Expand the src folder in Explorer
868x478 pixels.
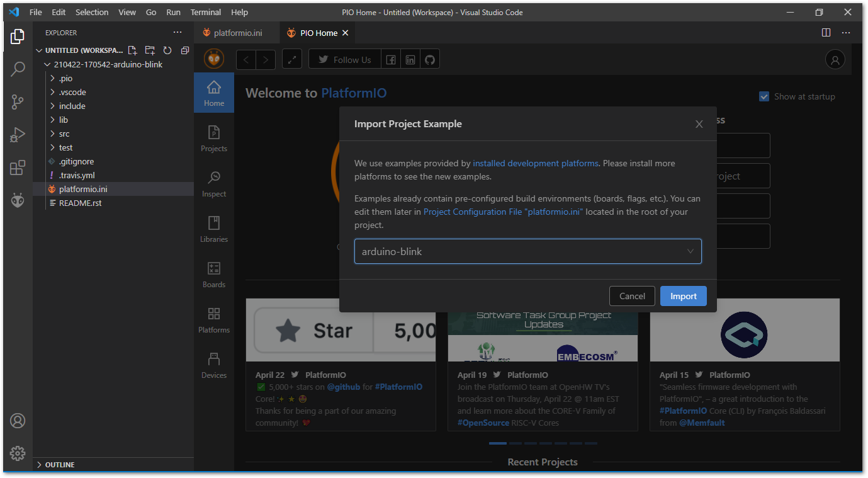click(x=64, y=134)
